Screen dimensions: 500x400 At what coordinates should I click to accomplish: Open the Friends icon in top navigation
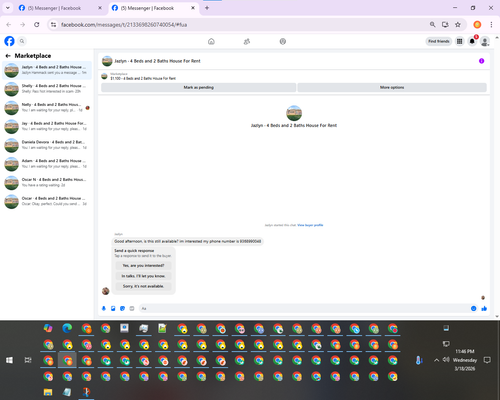[247, 41]
